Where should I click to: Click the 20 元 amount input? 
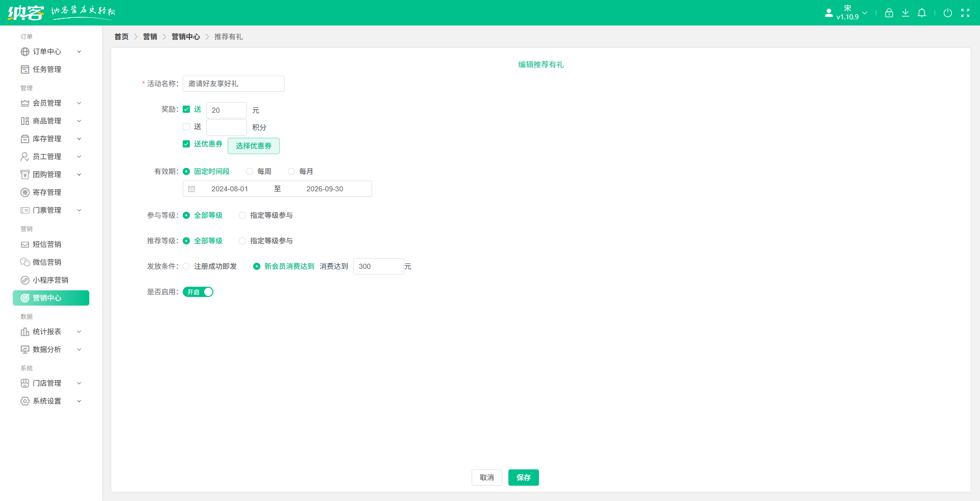click(x=227, y=110)
